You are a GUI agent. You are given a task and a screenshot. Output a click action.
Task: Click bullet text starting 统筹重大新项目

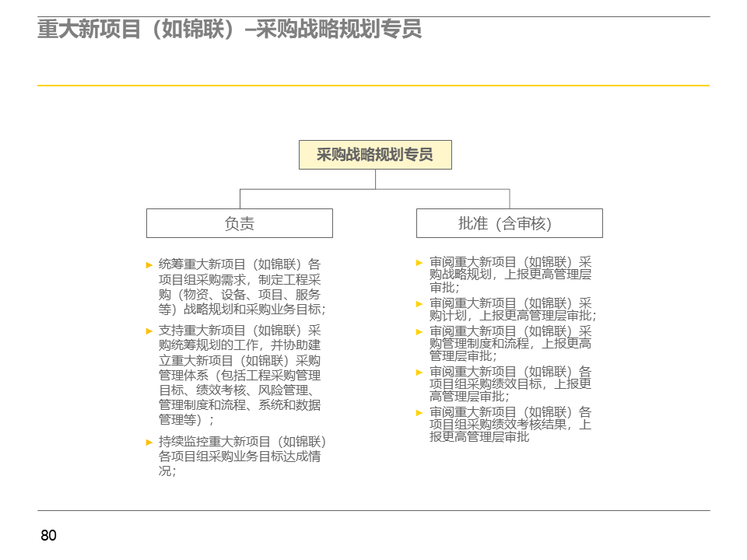coord(242,287)
